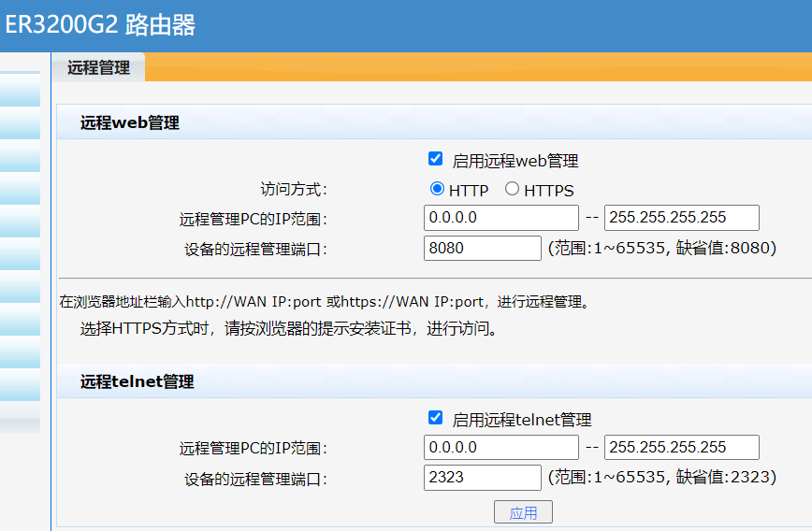Click web management start IP field 0.0.0.0
The width and height of the screenshot is (812, 531).
[x=501, y=218]
